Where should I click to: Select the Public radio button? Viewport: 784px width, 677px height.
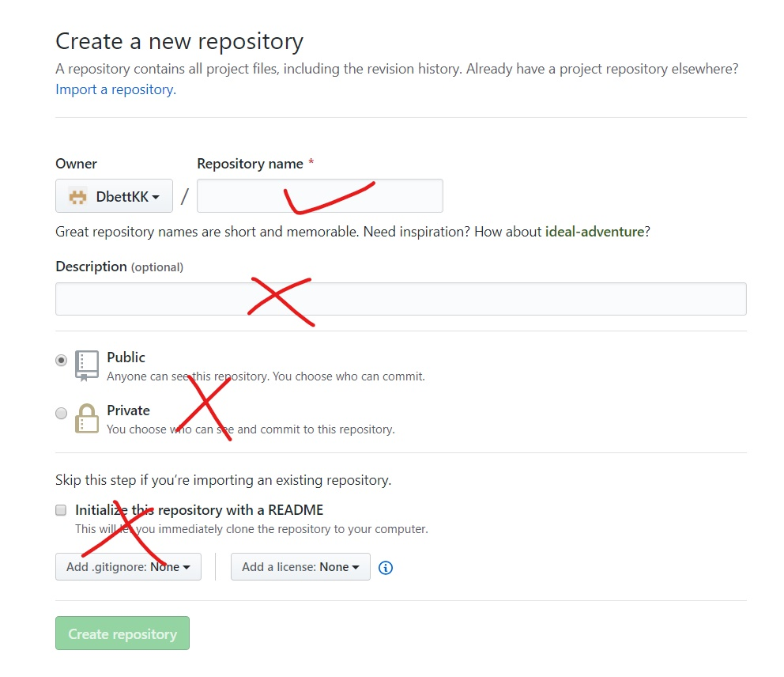61,360
